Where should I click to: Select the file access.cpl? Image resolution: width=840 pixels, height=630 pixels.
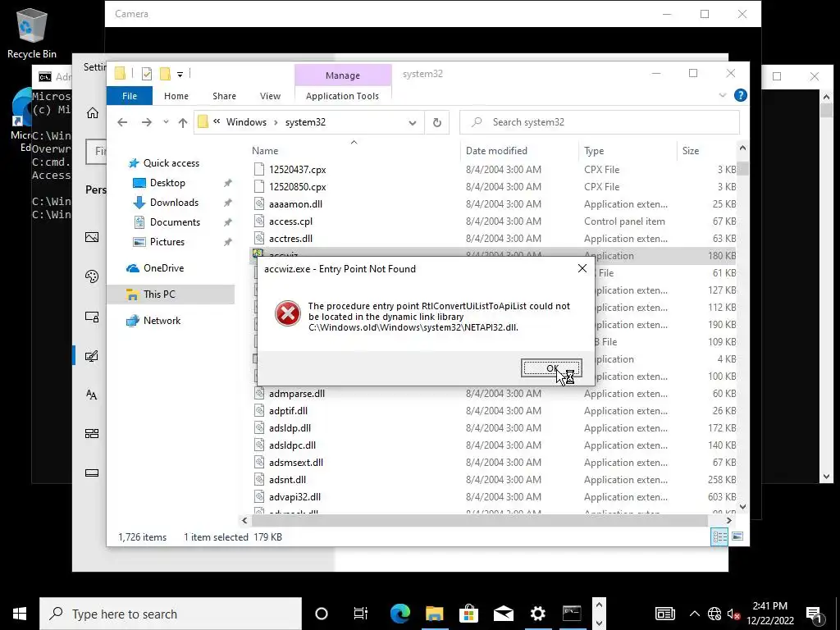click(290, 221)
